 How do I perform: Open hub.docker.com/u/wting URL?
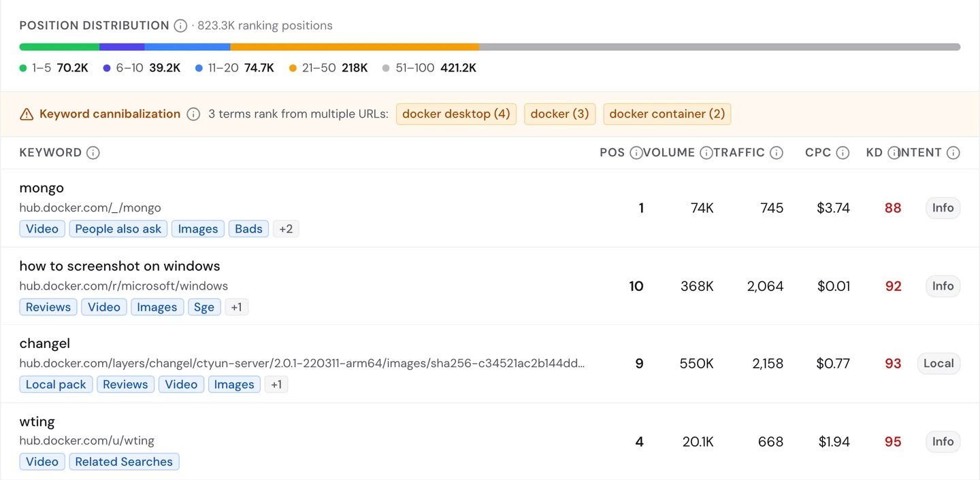pyautogui.click(x=86, y=441)
